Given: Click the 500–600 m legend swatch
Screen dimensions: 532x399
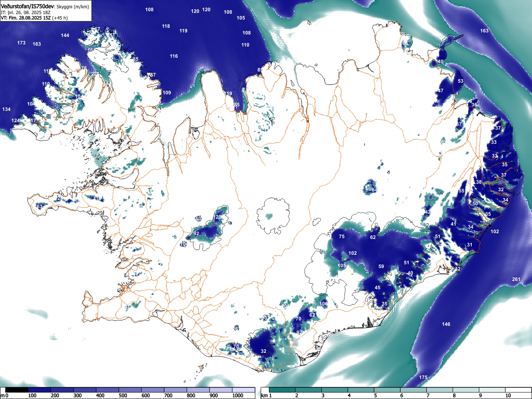Looking at the screenshot, I should tap(130, 390).
